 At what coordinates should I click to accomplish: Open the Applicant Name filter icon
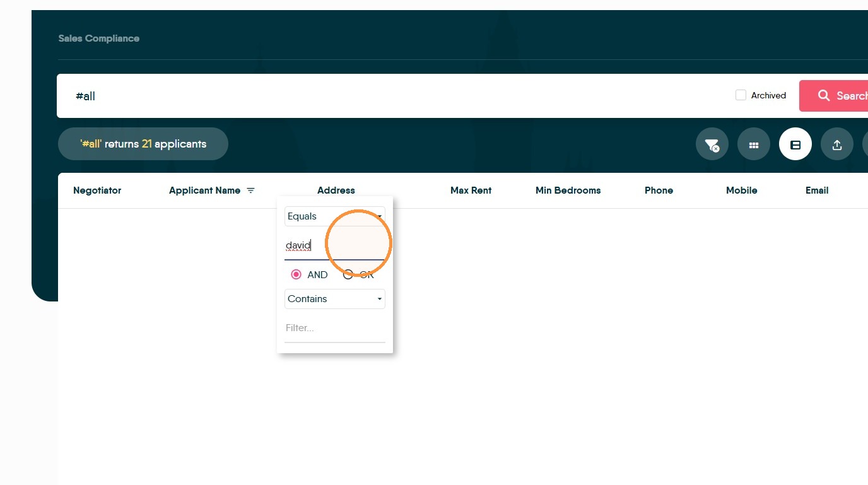[250, 190]
